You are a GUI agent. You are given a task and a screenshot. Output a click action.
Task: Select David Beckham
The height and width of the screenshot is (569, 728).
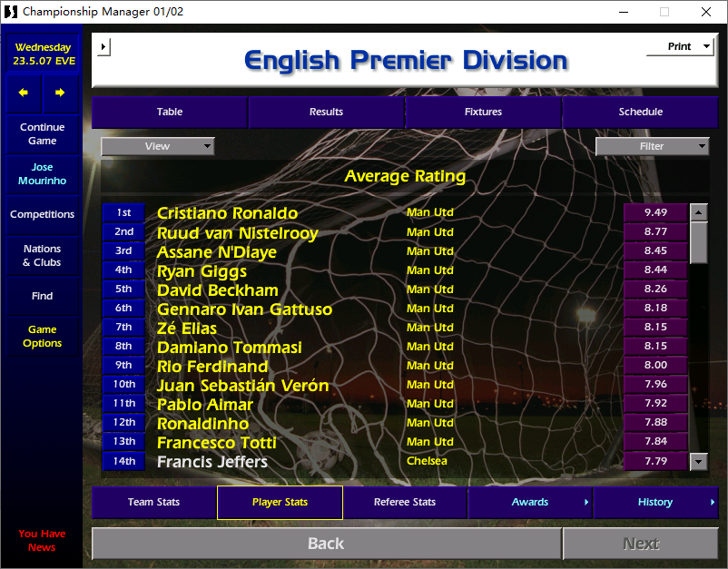[x=218, y=290]
